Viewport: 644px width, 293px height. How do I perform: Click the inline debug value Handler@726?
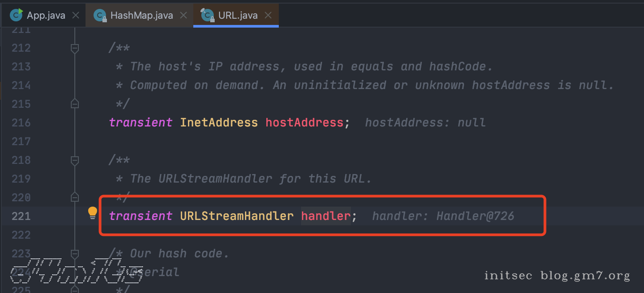pos(475,216)
